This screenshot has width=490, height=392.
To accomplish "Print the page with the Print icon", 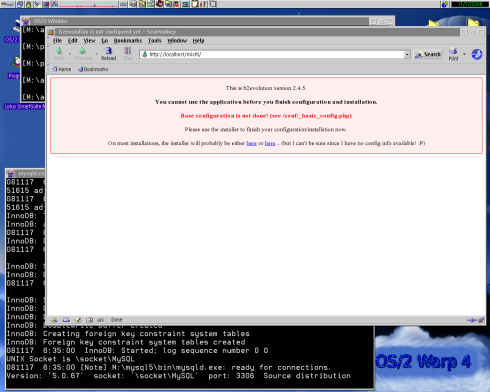I will click(453, 54).
